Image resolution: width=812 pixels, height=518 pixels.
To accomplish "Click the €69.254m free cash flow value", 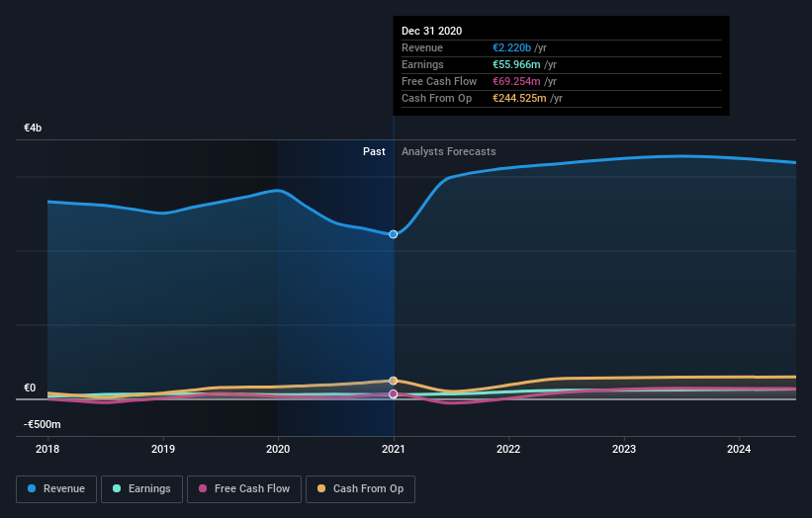I will click(516, 81).
